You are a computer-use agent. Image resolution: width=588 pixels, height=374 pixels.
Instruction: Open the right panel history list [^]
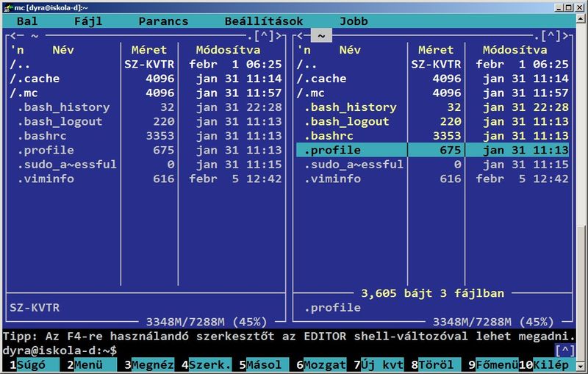click(551, 36)
